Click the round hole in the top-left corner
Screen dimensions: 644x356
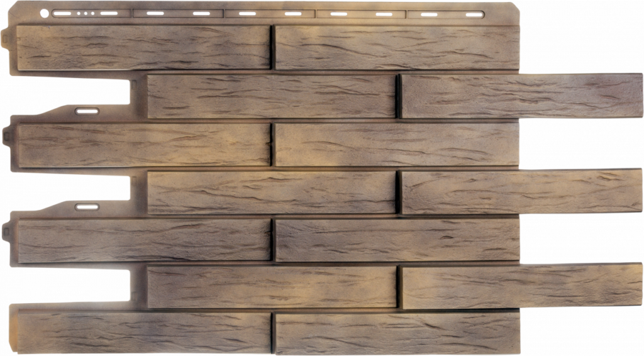pyautogui.click(x=45, y=13)
